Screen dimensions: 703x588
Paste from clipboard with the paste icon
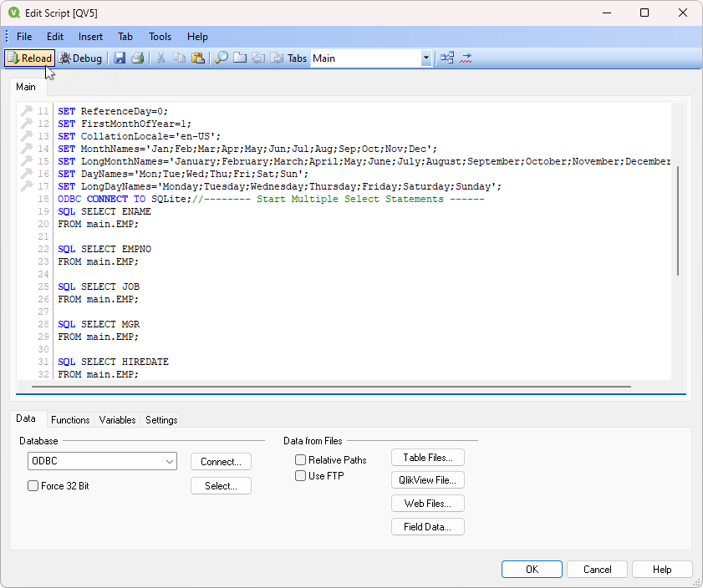click(198, 58)
